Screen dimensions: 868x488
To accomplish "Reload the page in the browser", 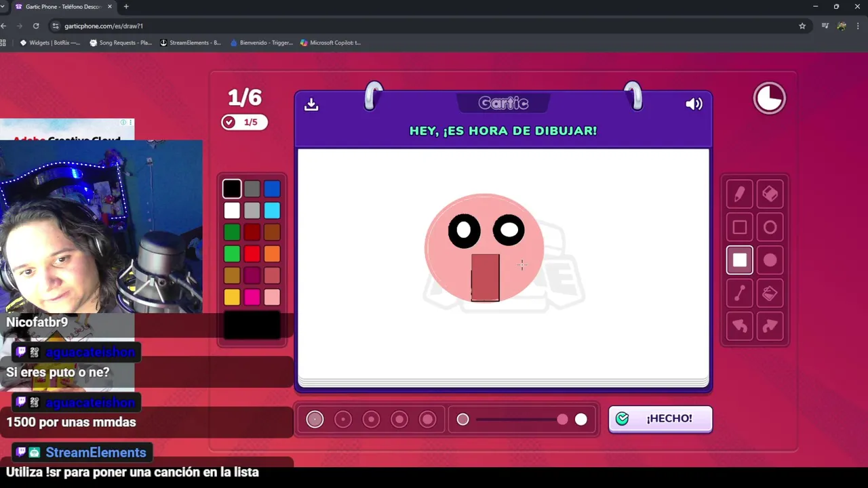I will pyautogui.click(x=36, y=26).
